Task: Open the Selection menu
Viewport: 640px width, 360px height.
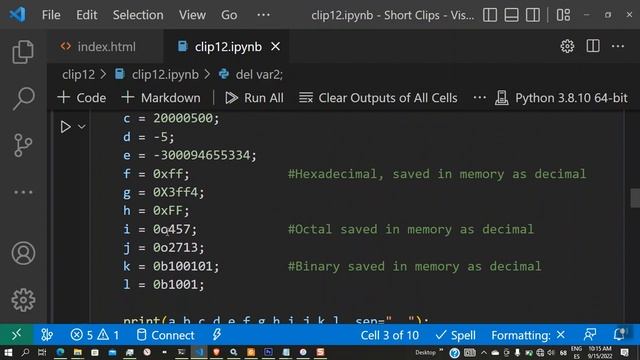Action: point(138,15)
